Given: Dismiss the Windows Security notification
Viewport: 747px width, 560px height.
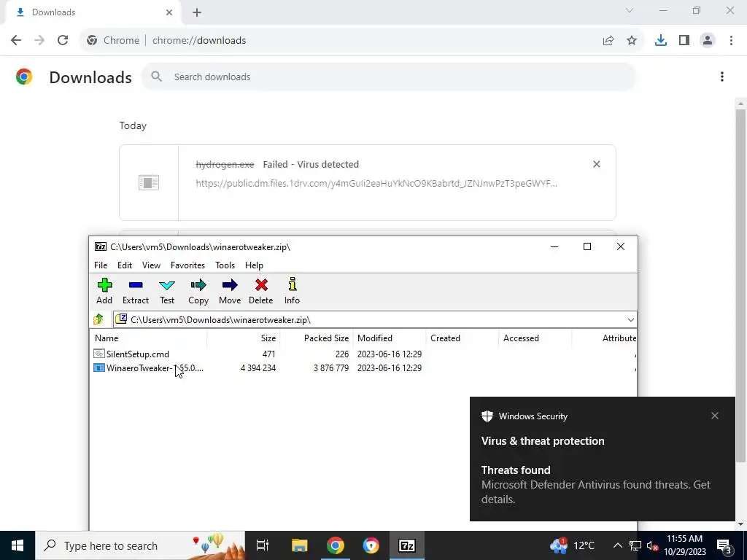Looking at the screenshot, I should (715, 416).
